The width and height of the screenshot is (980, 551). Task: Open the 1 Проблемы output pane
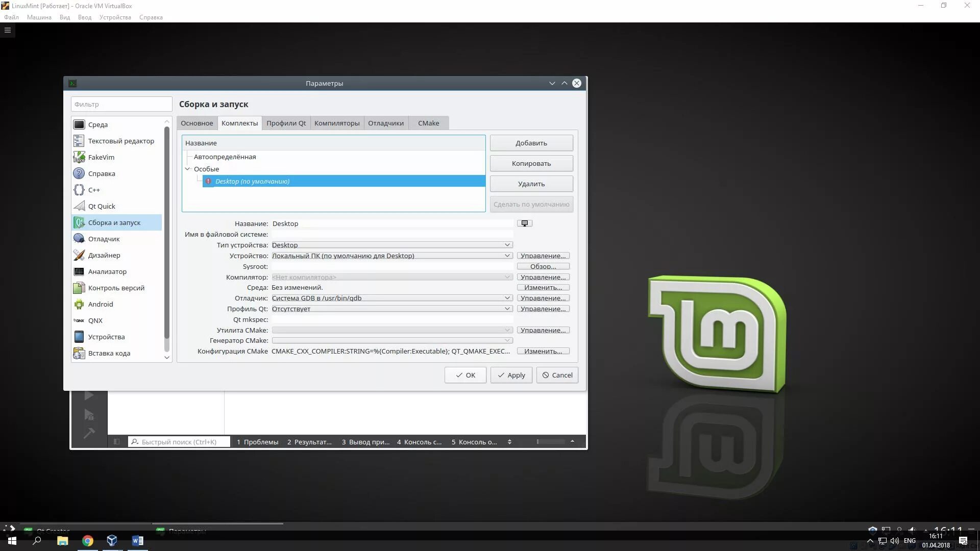[257, 442]
